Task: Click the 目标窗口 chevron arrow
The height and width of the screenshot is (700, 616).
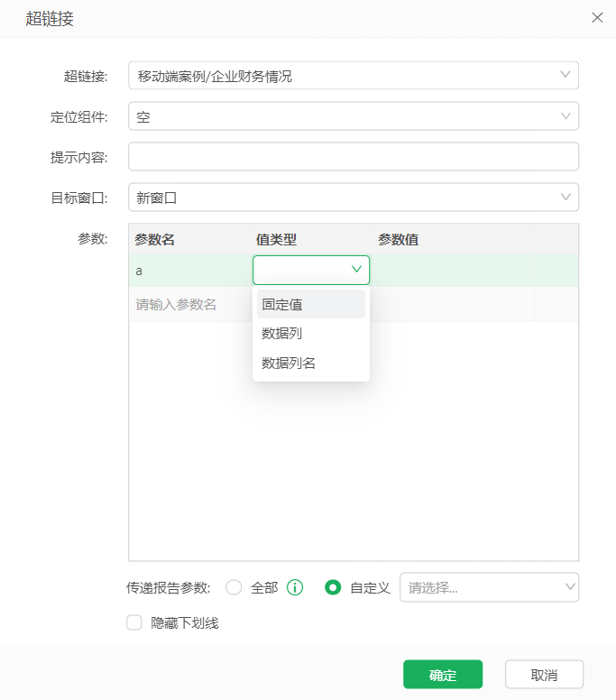Action: (x=565, y=197)
